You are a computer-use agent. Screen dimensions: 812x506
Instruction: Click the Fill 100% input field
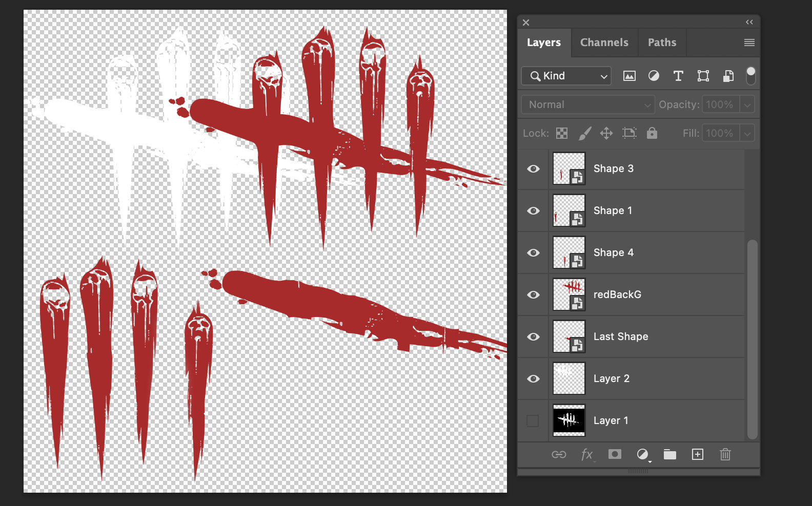tap(721, 133)
